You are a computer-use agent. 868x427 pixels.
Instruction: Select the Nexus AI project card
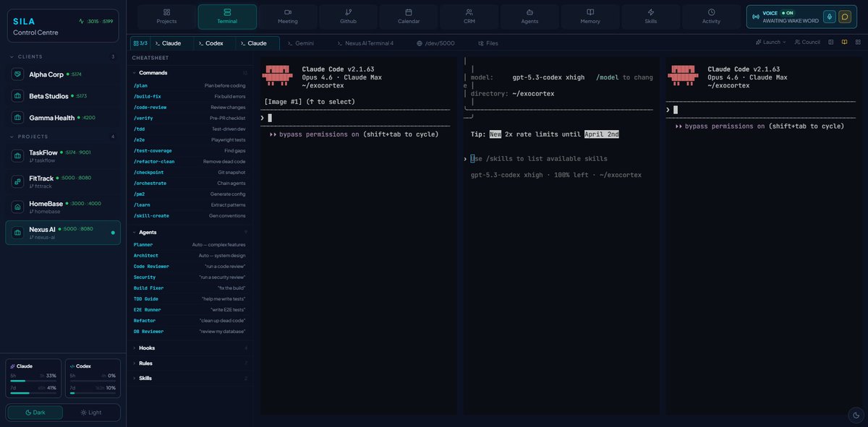tap(63, 233)
